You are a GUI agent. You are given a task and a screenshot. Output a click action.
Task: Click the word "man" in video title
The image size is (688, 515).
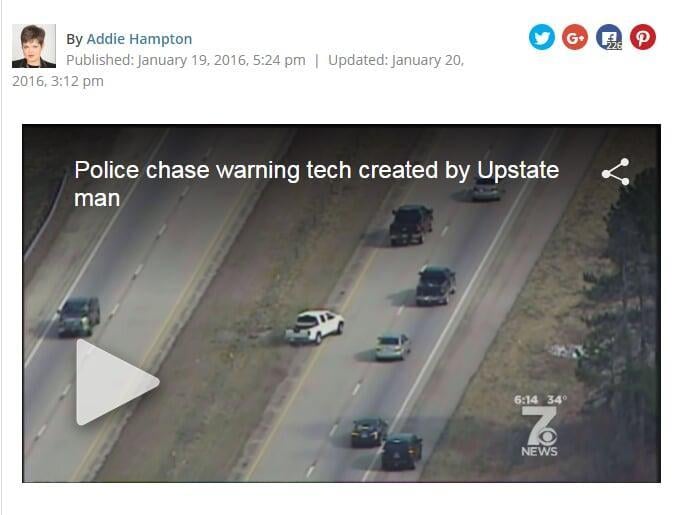pos(97,199)
